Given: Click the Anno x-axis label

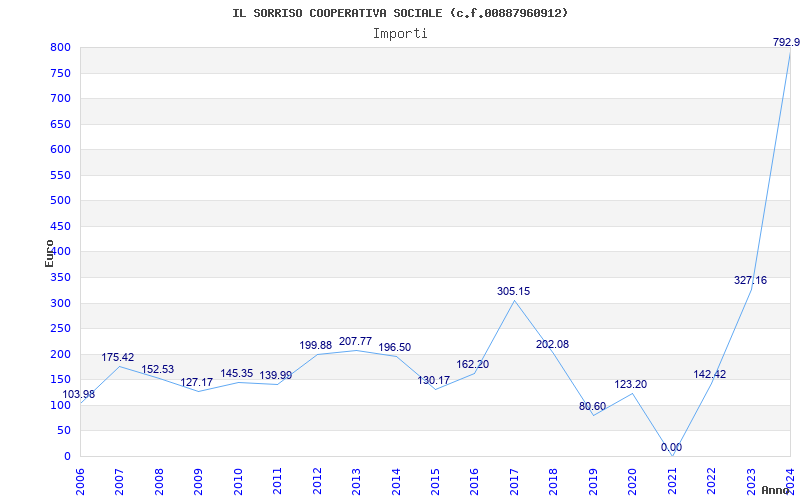Looking at the screenshot, I should [x=776, y=490].
